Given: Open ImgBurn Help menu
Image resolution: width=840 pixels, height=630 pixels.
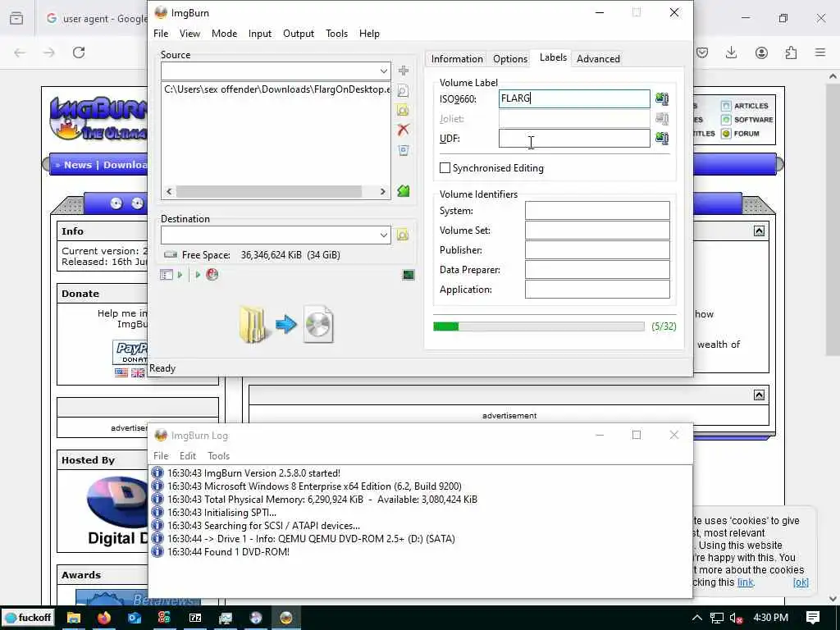Looking at the screenshot, I should pyautogui.click(x=369, y=33).
